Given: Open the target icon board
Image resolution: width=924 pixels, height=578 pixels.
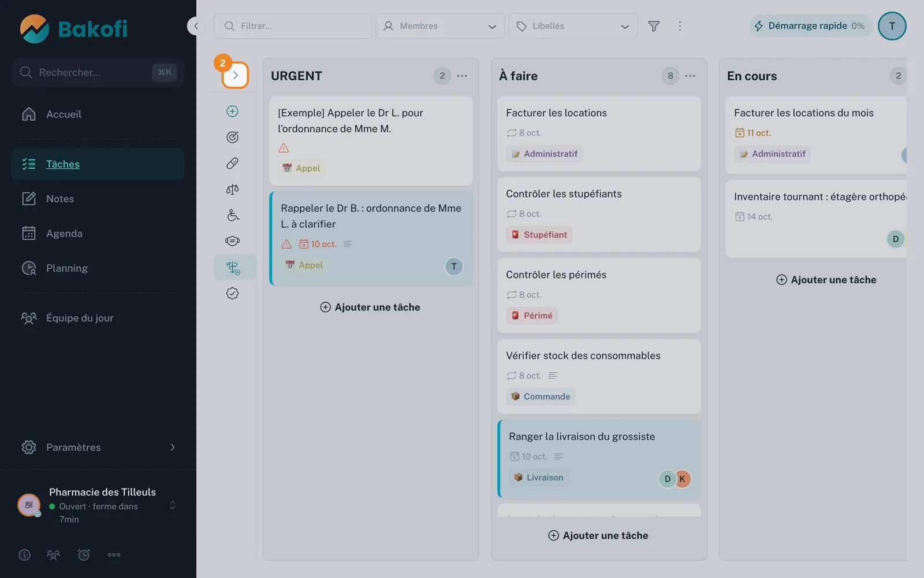Looking at the screenshot, I should (232, 137).
